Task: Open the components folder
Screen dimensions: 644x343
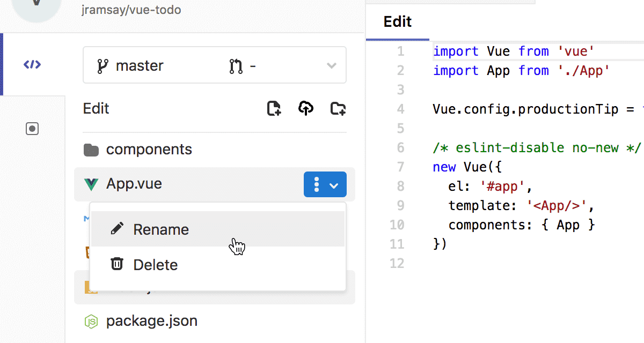Action: pos(149,149)
